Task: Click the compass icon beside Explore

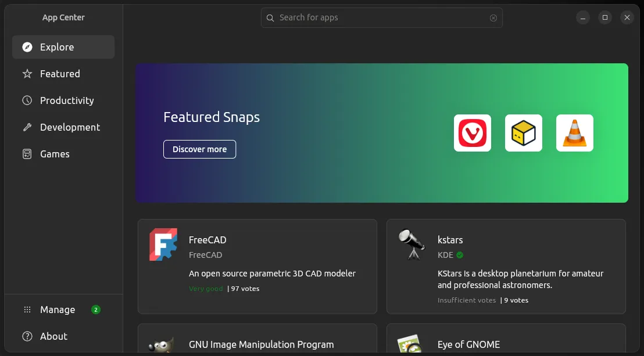Action: tap(27, 46)
